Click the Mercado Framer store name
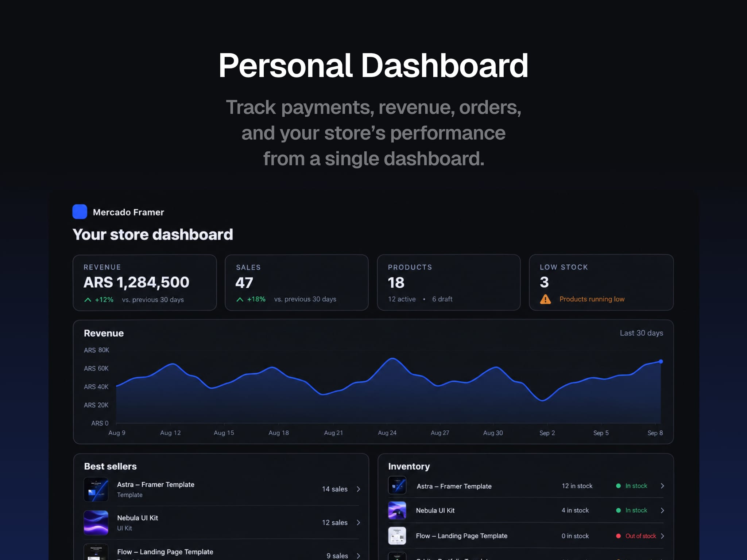The width and height of the screenshot is (747, 560). tap(128, 212)
